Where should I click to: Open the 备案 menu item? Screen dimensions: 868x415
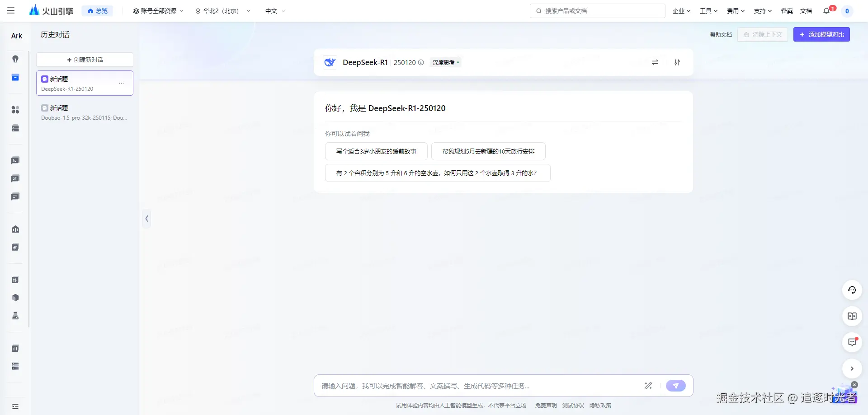(x=787, y=11)
